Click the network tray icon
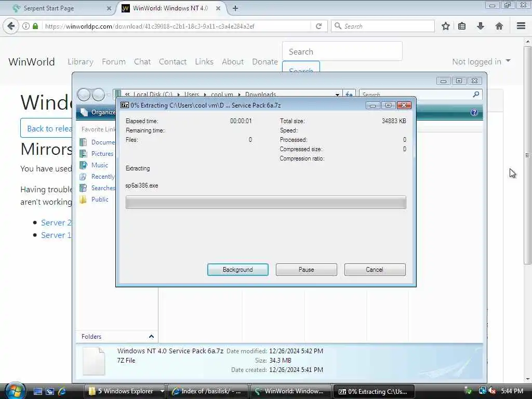 (482, 391)
